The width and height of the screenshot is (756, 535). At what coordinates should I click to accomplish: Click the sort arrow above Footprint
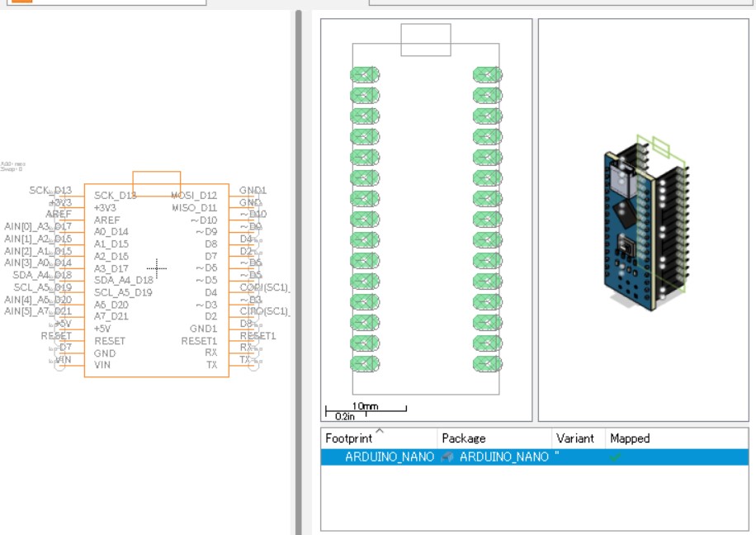pos(380,430)
